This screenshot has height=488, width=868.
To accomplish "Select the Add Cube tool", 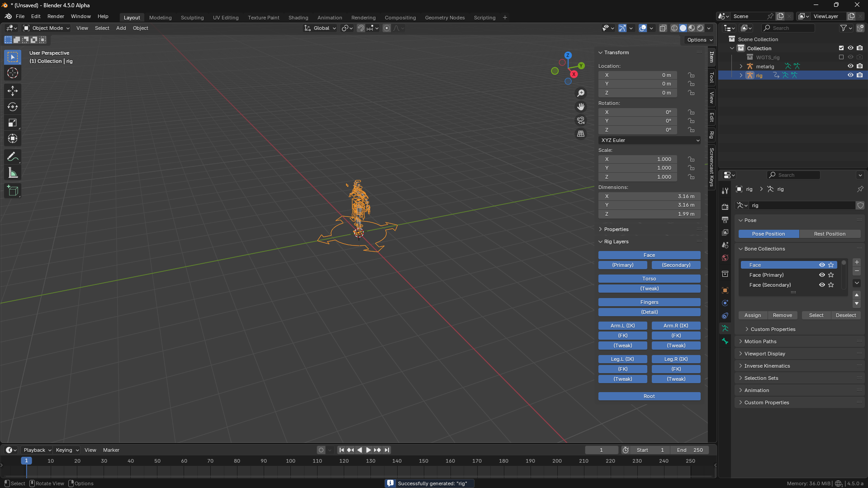I will (13, 191).
